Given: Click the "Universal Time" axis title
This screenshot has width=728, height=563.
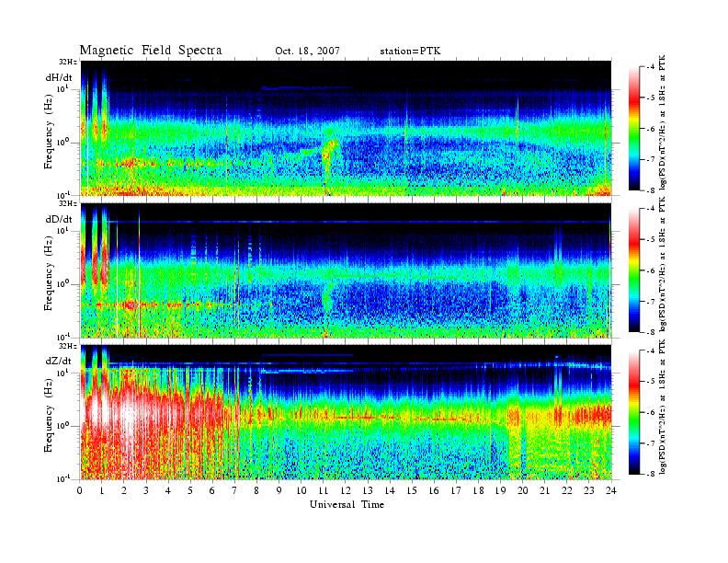Looking at the screenshot, I should 347,504.
